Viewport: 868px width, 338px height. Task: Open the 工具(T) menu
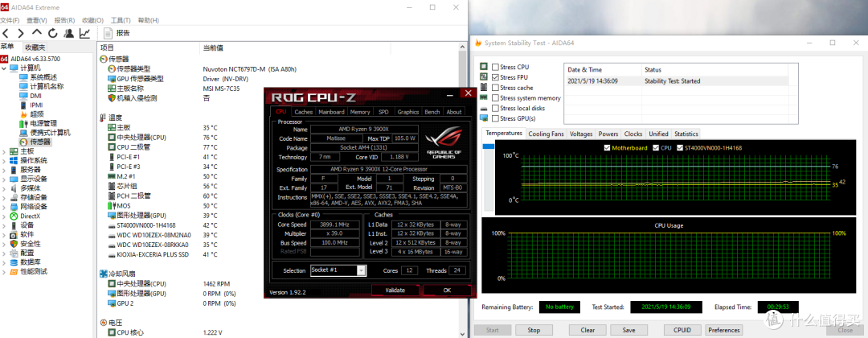(121, 20)
